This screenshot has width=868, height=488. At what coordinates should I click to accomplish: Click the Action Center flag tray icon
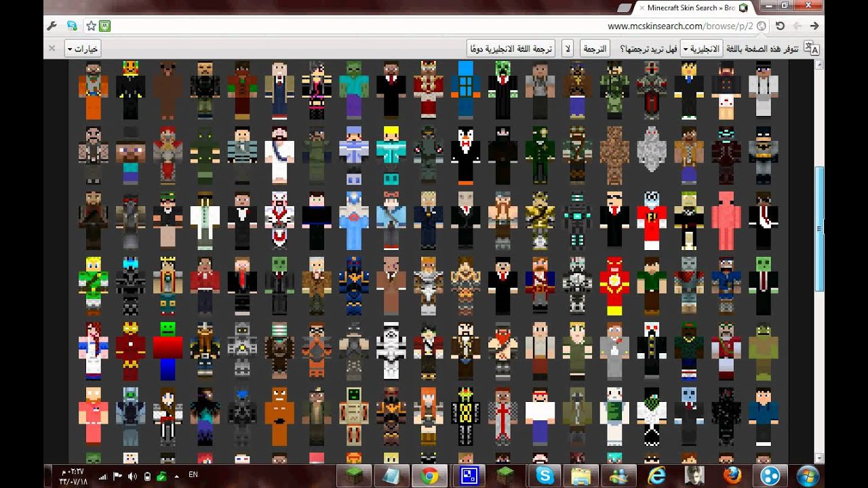[117, 476]
